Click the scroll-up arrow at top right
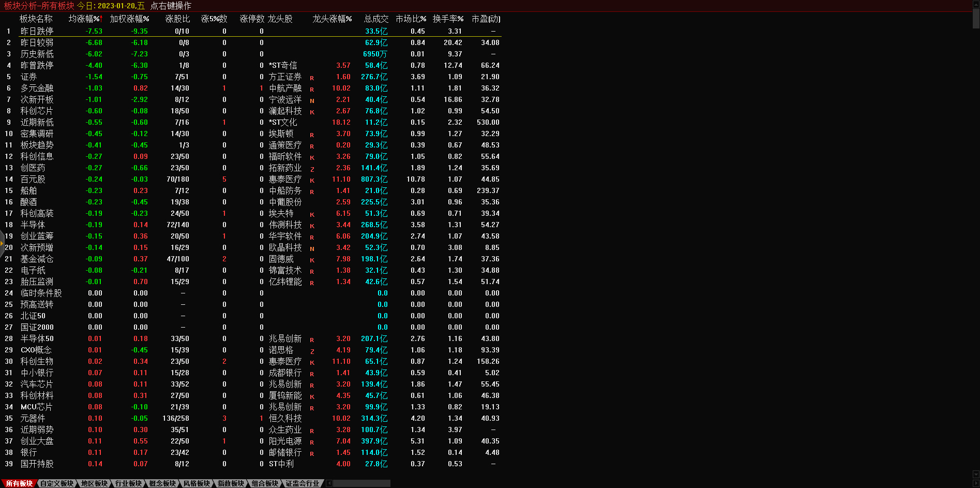Image resolution: width=980 pixels, height=488 pixels. (976, 4)
